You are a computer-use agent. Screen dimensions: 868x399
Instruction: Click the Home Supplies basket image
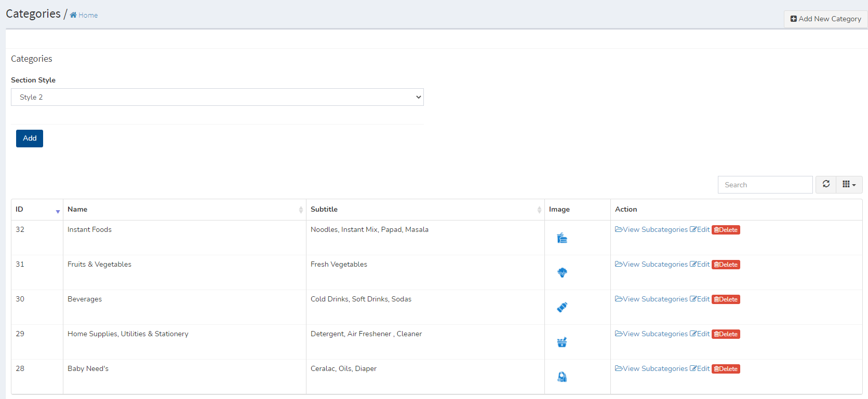[562, 342]
